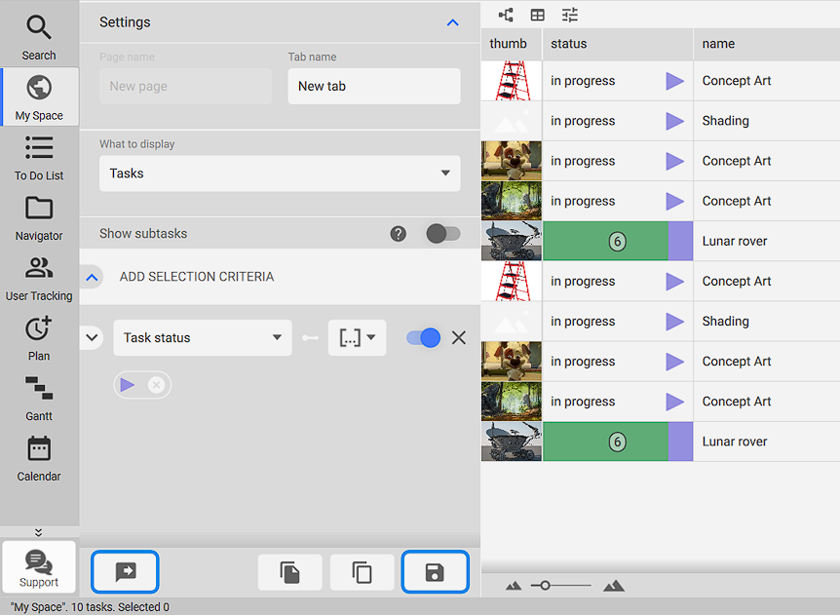Open the Search sidebar item

[39, 37]
